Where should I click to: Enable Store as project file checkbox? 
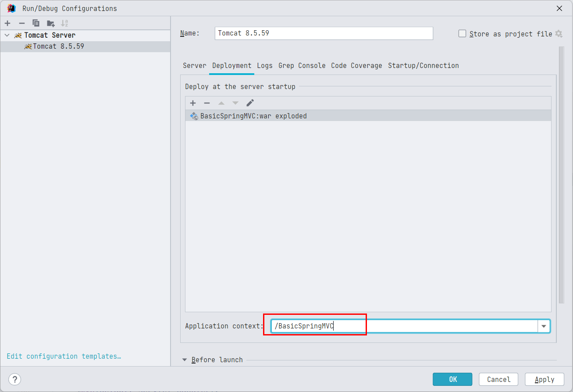tap(462, 34)
